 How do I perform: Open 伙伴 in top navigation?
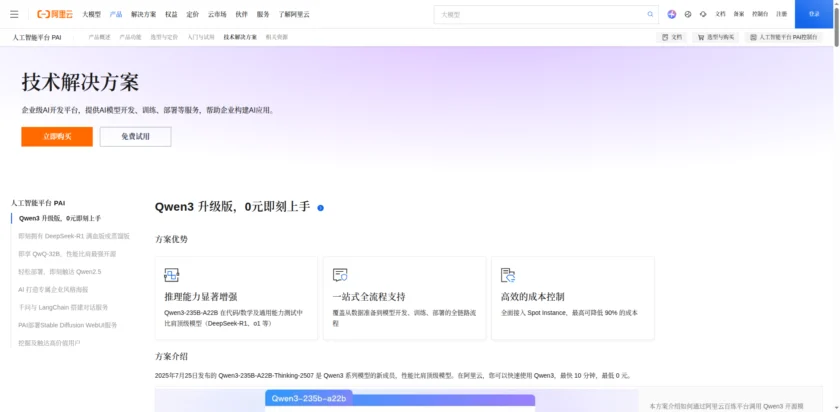[x=242, y=14]
